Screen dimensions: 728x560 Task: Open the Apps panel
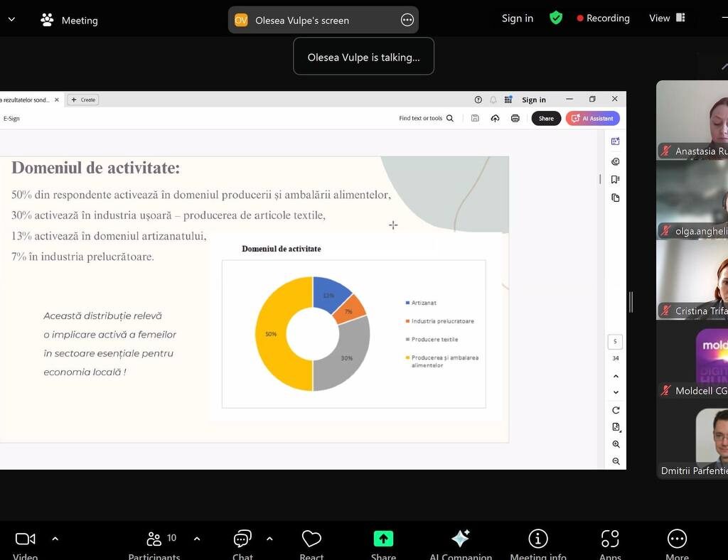click(610, 539)
